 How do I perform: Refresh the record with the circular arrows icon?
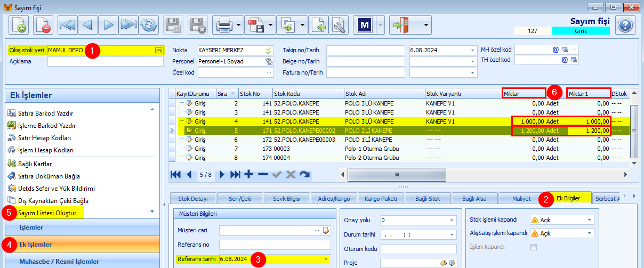point(149,25)
